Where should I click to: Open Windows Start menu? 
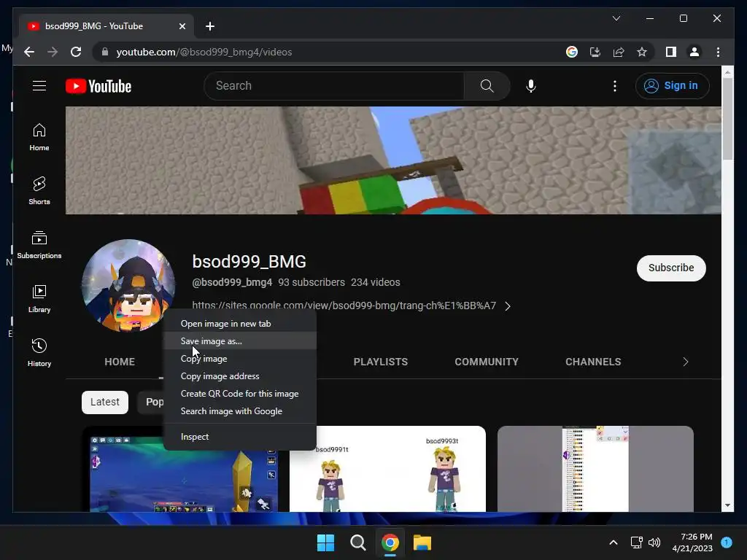(326, 542)
